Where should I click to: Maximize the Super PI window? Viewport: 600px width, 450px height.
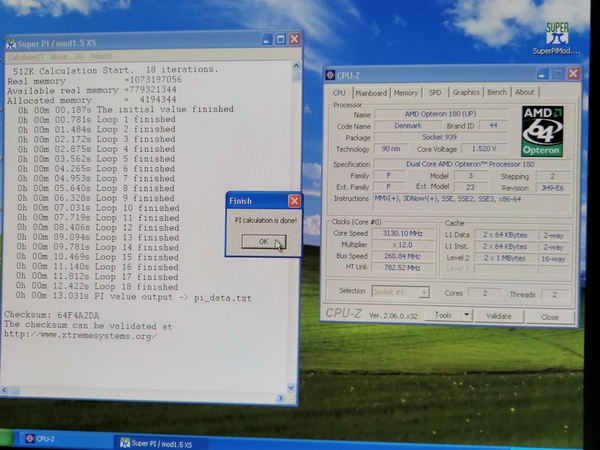tap(280, 41)
